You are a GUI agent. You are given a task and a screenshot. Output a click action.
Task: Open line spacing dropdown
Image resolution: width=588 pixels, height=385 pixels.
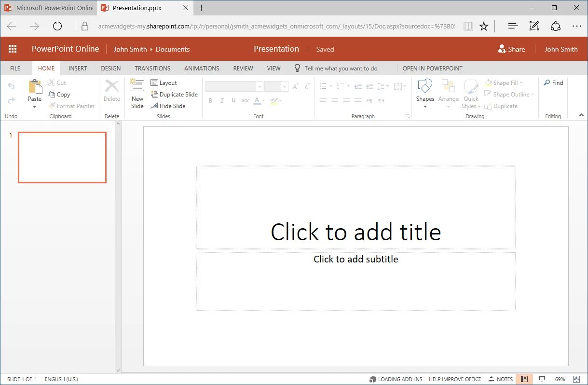pyautogui.click(x=383, y=86)
